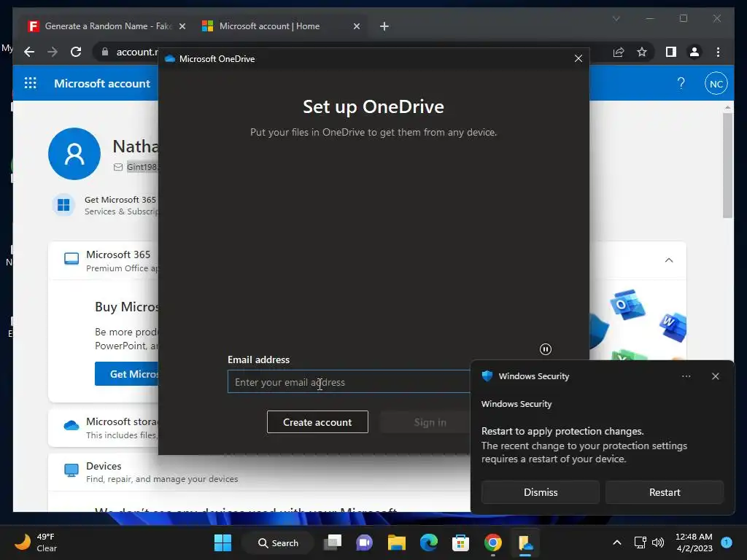747x560 pixels.
Task: Close the Generate a Random Name tab
Action: pos(182,26)
